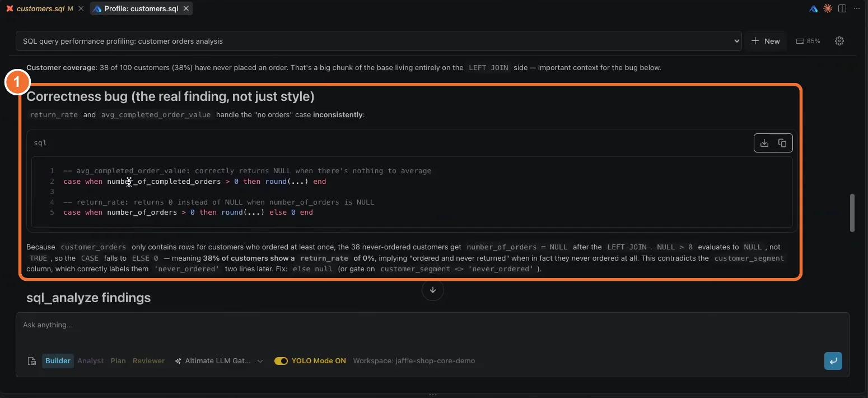Click the vertical scrollbar thumb

coord(852,212)
